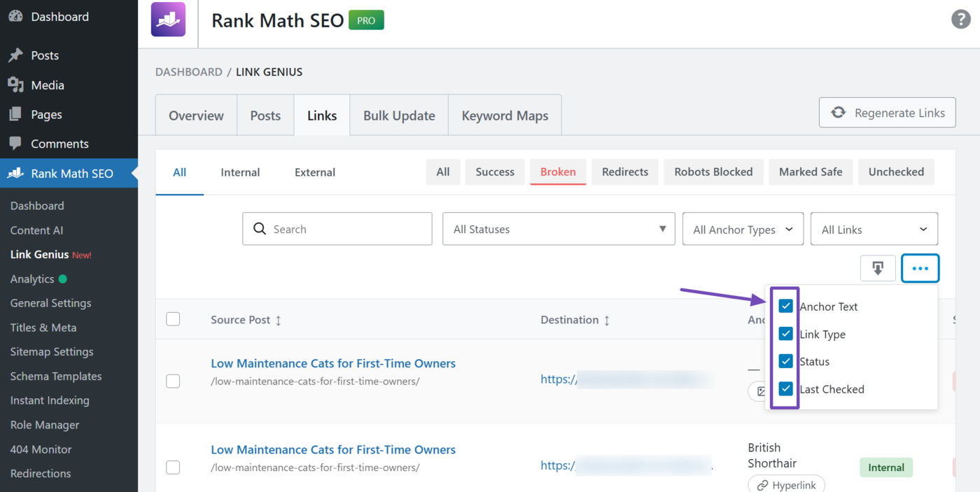This screenshot has width=980, height=492.
Task: Click the Hyperlink chain badge
Action: coord(786,485)
